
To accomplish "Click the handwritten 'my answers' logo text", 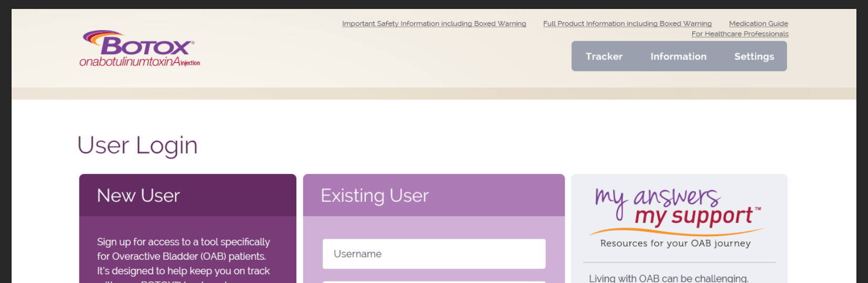I will click(657, 198).
